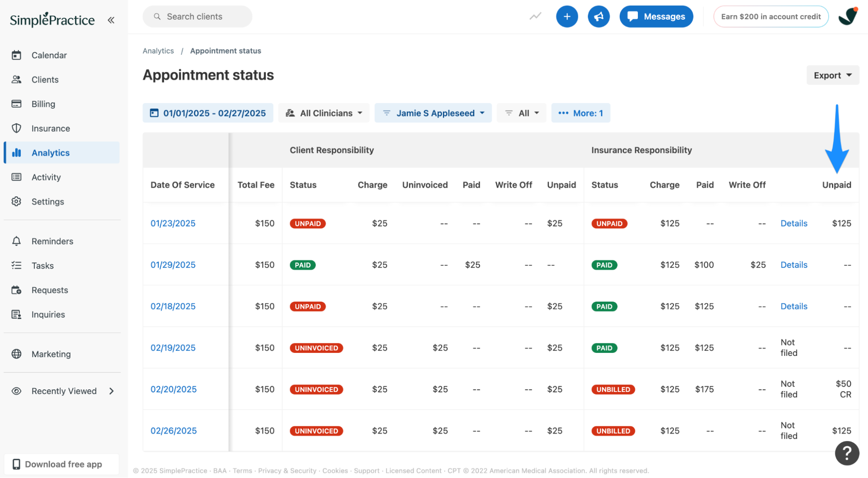Click the Privacy & Security footer link

[287, 471]
